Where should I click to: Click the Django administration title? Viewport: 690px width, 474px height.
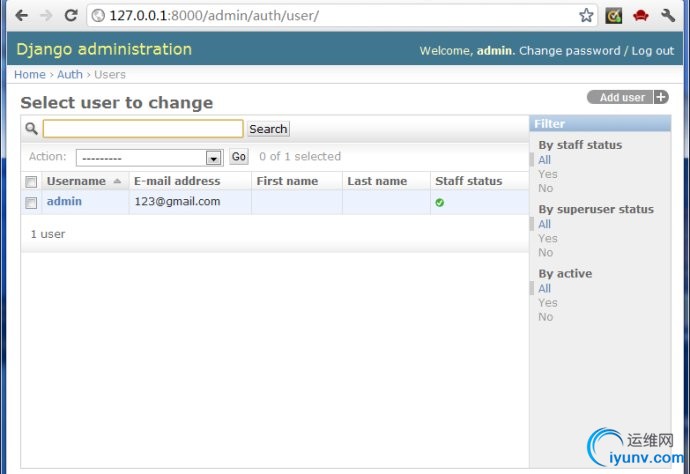point(104,49)
